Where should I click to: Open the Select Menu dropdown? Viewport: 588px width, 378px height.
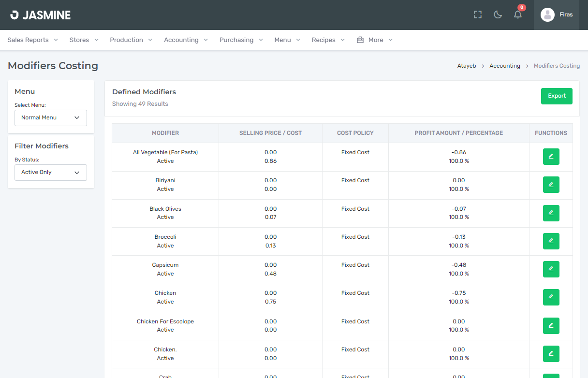pyautogui.click(x=51, y=117)
